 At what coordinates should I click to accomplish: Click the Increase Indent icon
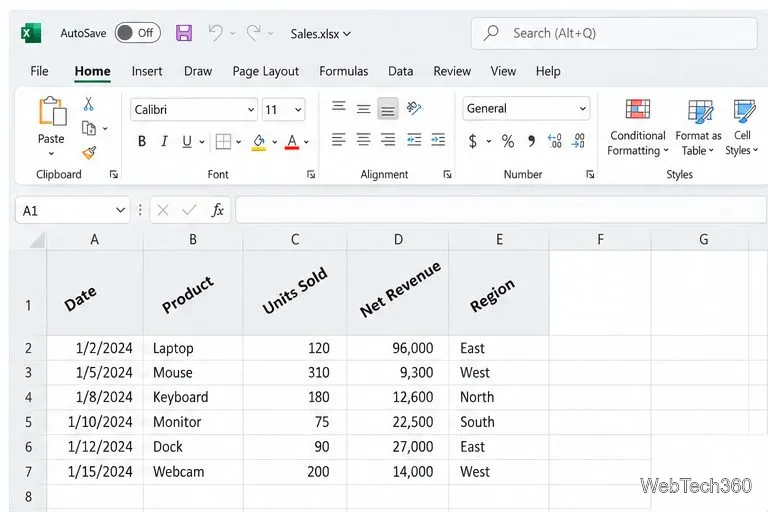438,140
